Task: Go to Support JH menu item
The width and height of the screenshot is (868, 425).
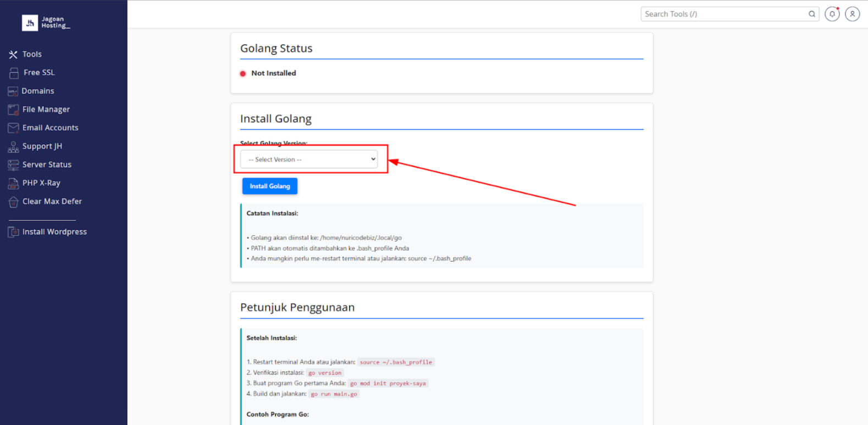Action: [x=42, y=146]
